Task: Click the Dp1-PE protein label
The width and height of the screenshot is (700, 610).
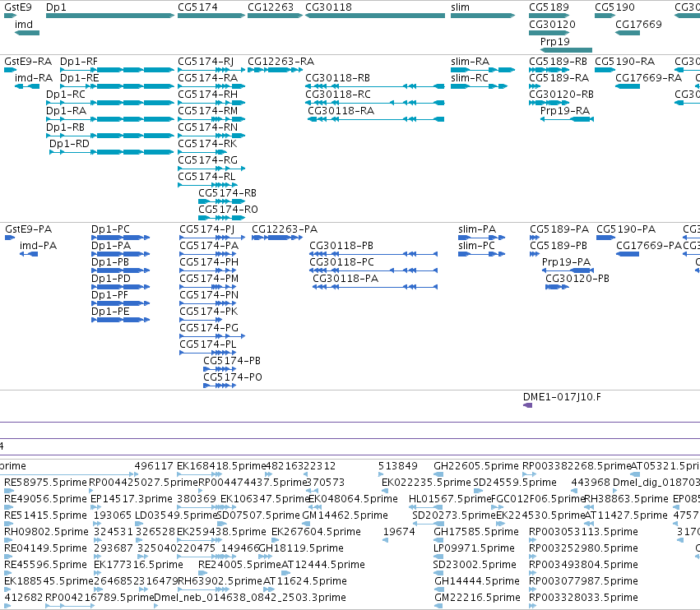Action: tap(110, 311)
